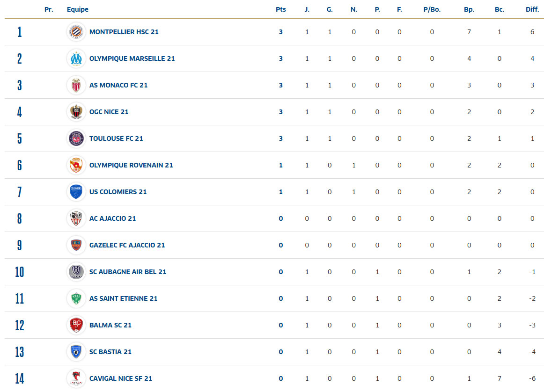The image size is (544, 392).
Task: Click the Diff. column header
Action: click(532, 9)
